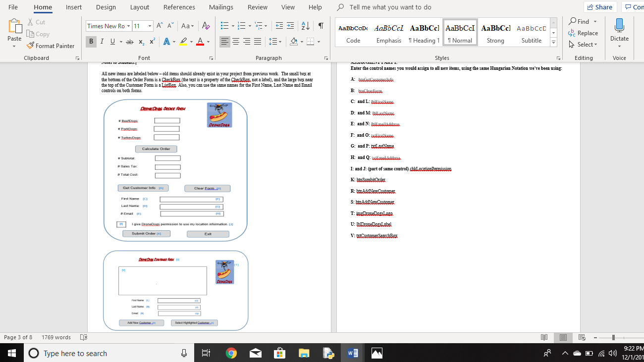
Task: Toggle underline formatting
Action: [x=113, y=42]
